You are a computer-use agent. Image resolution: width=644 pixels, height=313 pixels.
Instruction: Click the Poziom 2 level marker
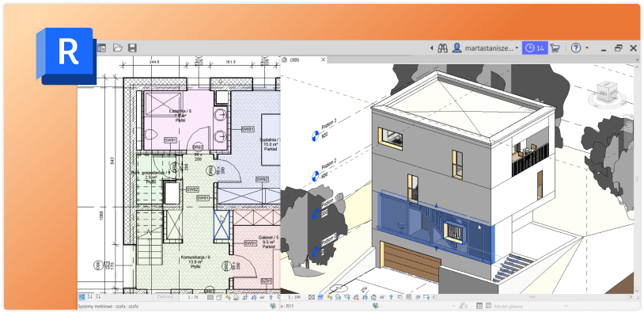315,176
